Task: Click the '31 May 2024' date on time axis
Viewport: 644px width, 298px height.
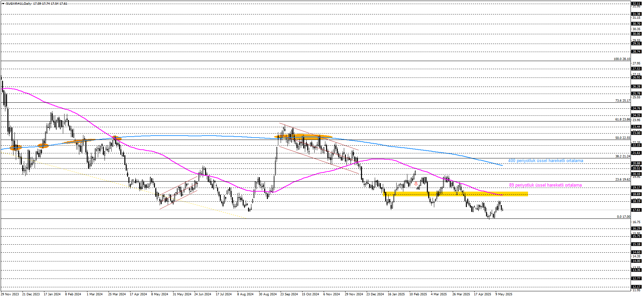Action: click(182, 294)
